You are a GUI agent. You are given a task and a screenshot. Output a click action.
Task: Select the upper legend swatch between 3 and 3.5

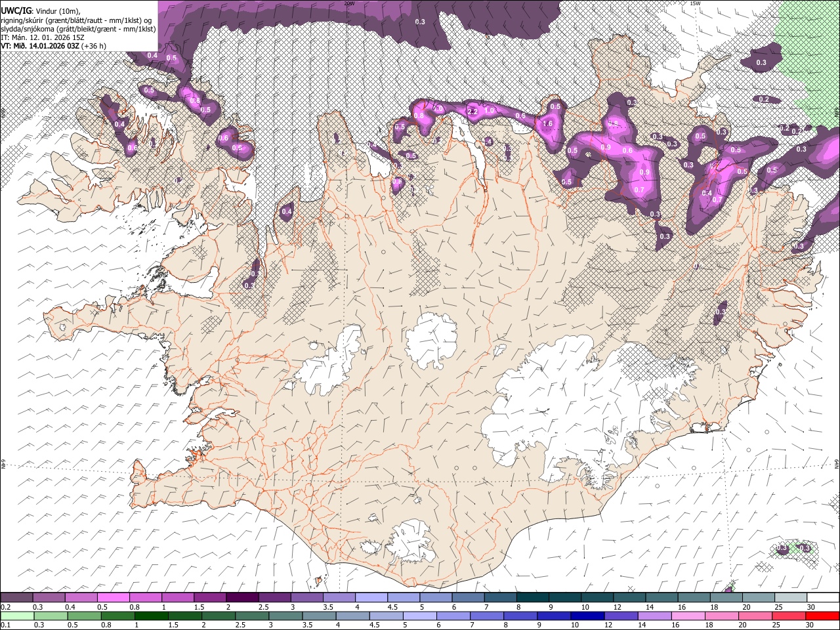pos(306,597)
